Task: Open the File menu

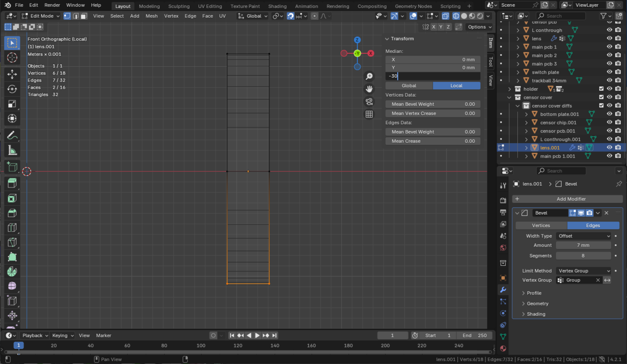Action: 19,5
